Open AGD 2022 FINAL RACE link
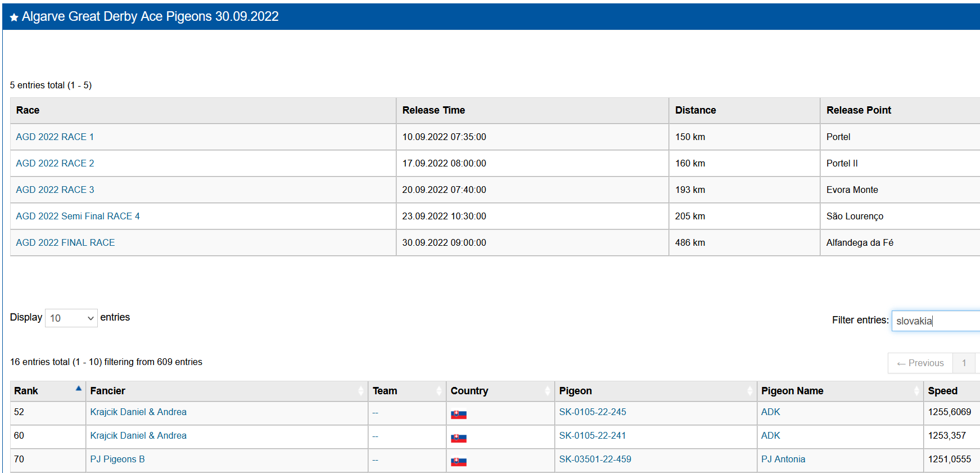The width and height of the screenshot is (980, 473). point(65,242)
